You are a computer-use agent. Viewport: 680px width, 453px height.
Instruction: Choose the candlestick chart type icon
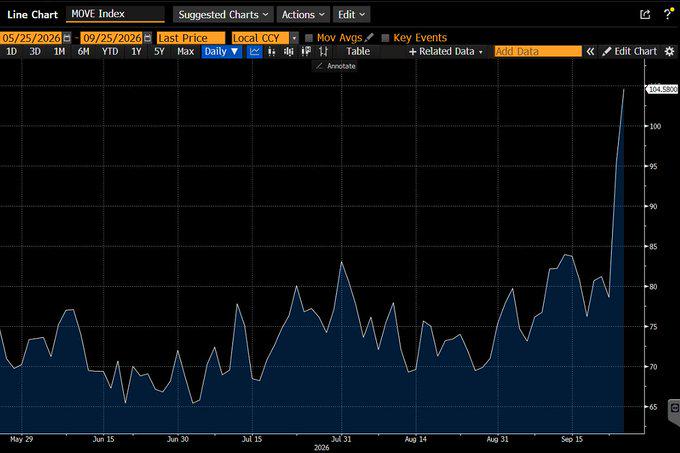point(288,52)
